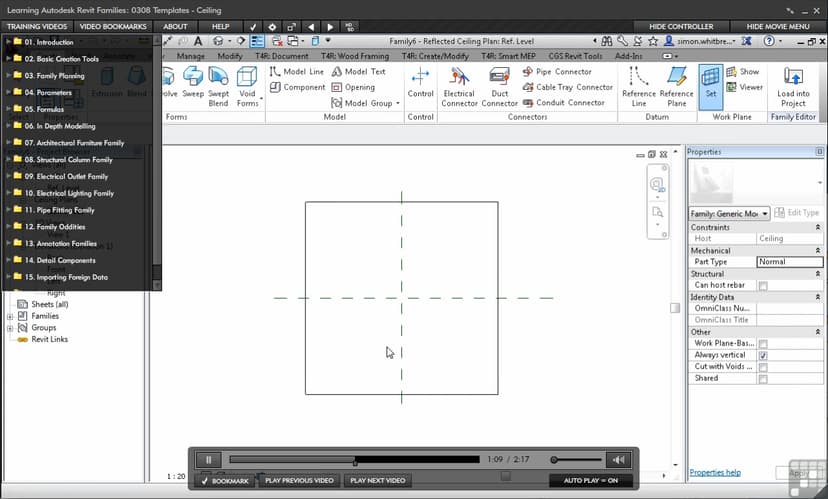
Task: Draw a Reference Line
Action: point(638,87)
